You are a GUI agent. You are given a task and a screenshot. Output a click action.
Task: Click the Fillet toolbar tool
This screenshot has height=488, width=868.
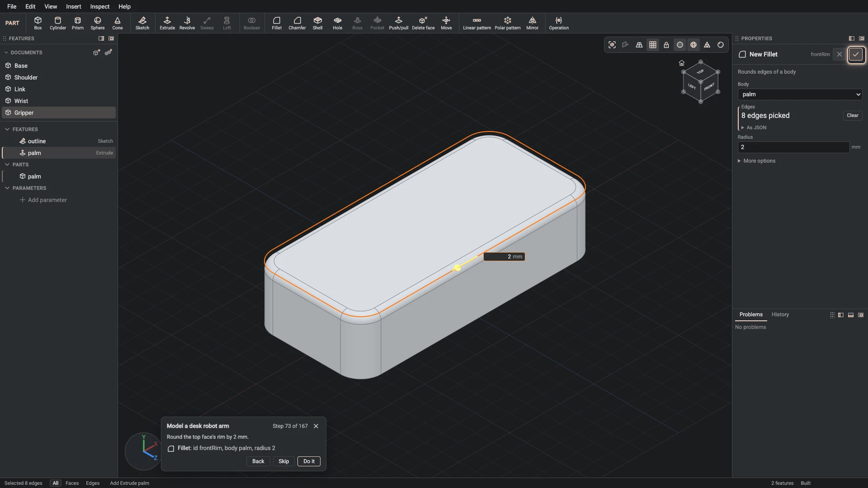[x=277, y=23]
